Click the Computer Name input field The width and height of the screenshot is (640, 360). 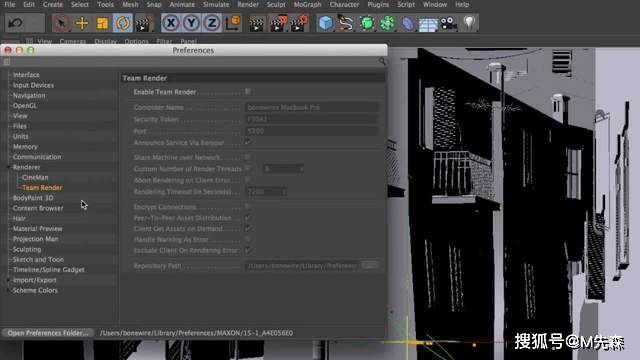[x=312, y=107]
